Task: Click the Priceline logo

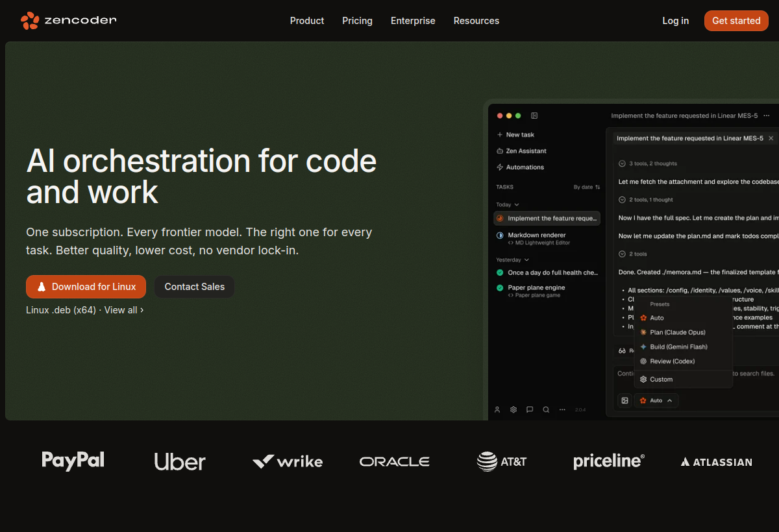Action: click(x=609, y=461)
